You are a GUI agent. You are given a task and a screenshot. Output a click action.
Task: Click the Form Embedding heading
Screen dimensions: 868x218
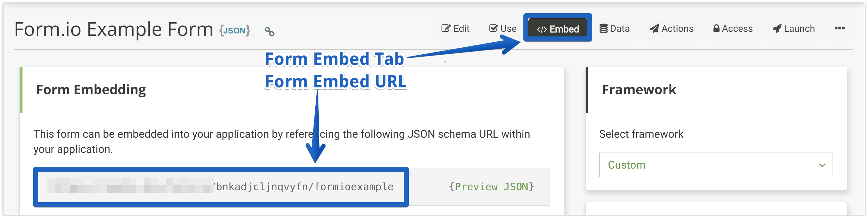click(x=91, y=90)
